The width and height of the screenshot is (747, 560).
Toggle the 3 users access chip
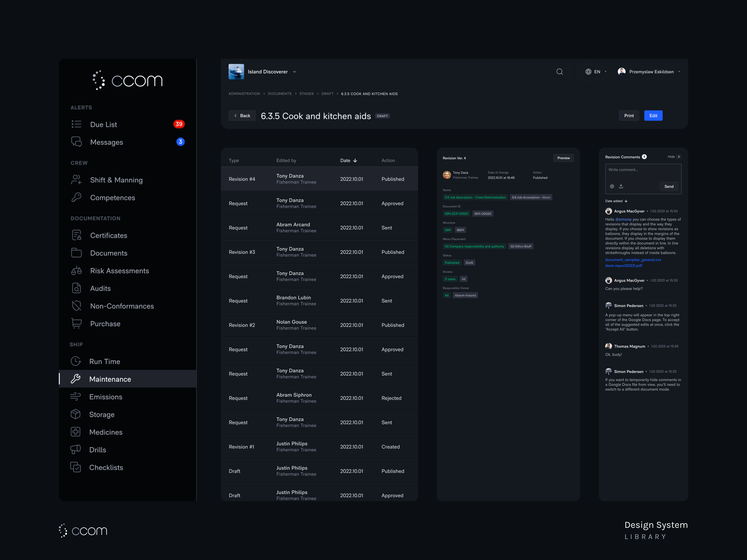coord(450,279)
